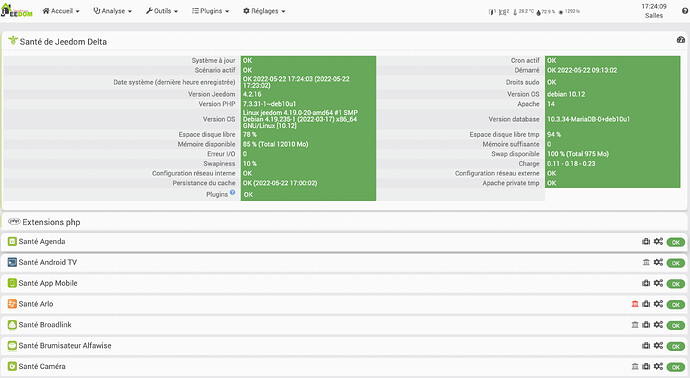Click the battery-like icon on Santé Arlo row
690x378 pixels.
[x=646, y=304]
